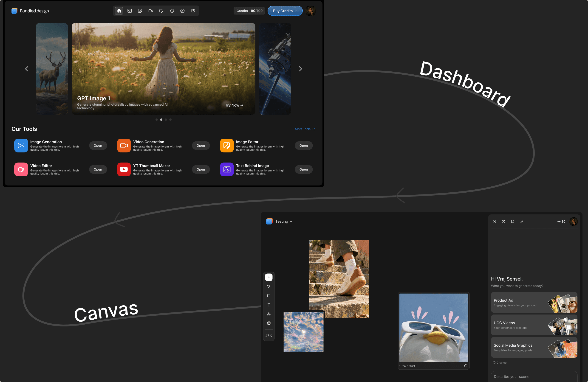The height and width of the screenshot is (382, 588).
Task: Click Try Now on GPT Image 1
Action: (x=234, y=105)
